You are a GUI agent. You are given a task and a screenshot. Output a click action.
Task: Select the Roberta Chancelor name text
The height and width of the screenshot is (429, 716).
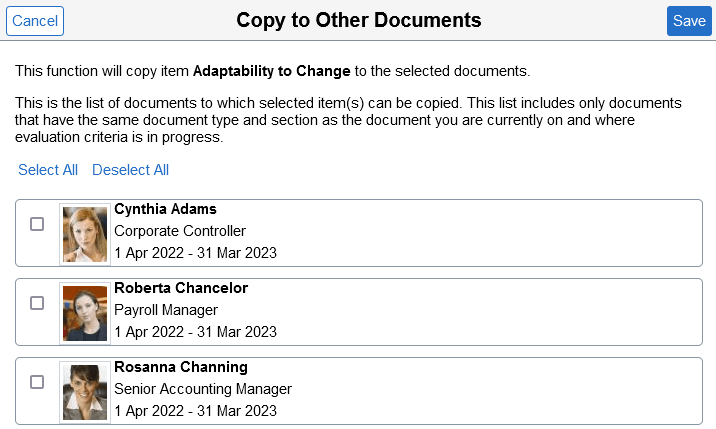[x=181, y=288]
